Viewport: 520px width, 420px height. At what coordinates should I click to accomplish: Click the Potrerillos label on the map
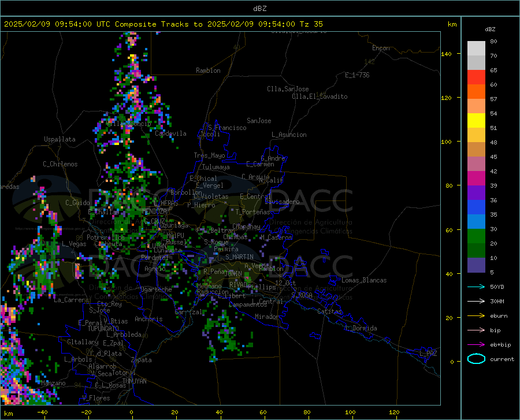106,237
